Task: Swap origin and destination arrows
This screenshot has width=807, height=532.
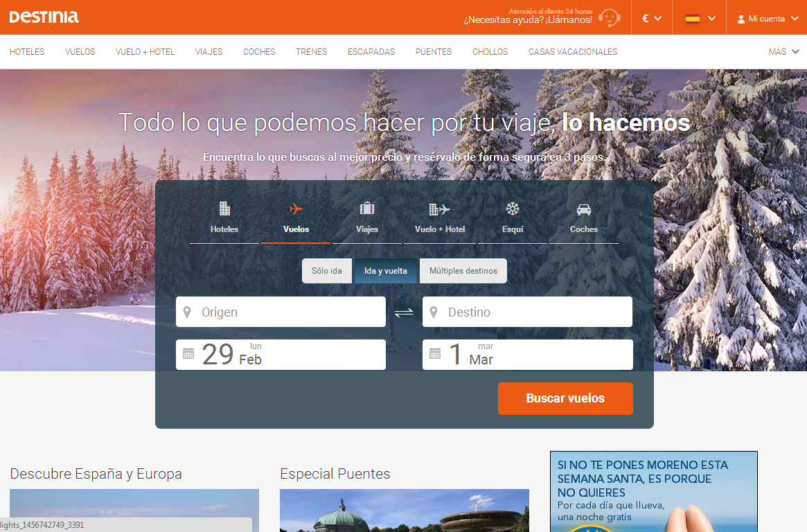Action: (404, 312)
